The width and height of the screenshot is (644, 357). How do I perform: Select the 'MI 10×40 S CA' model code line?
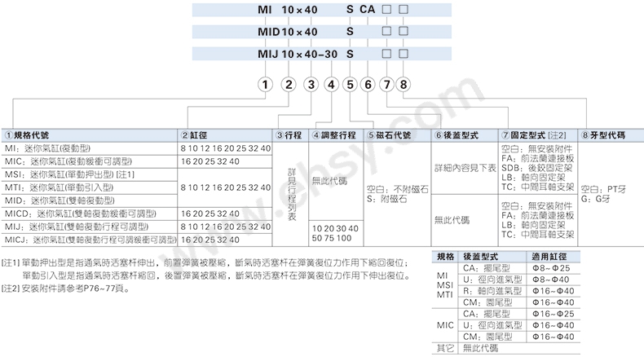(x=321, y=10)
